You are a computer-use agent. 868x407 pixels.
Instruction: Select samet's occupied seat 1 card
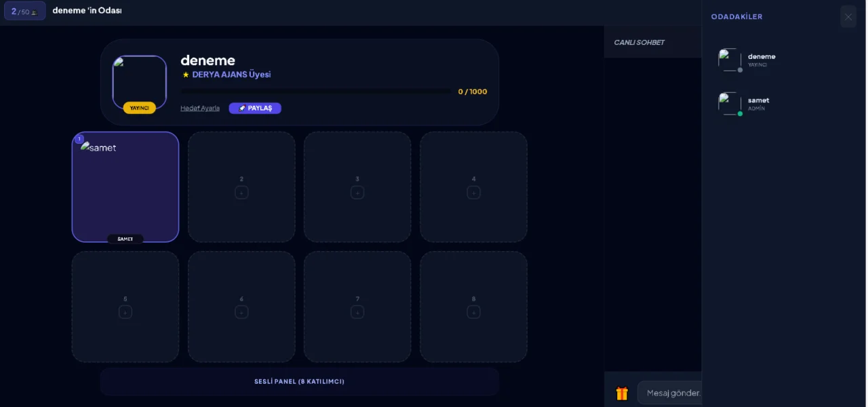click(x=125, y=187)
